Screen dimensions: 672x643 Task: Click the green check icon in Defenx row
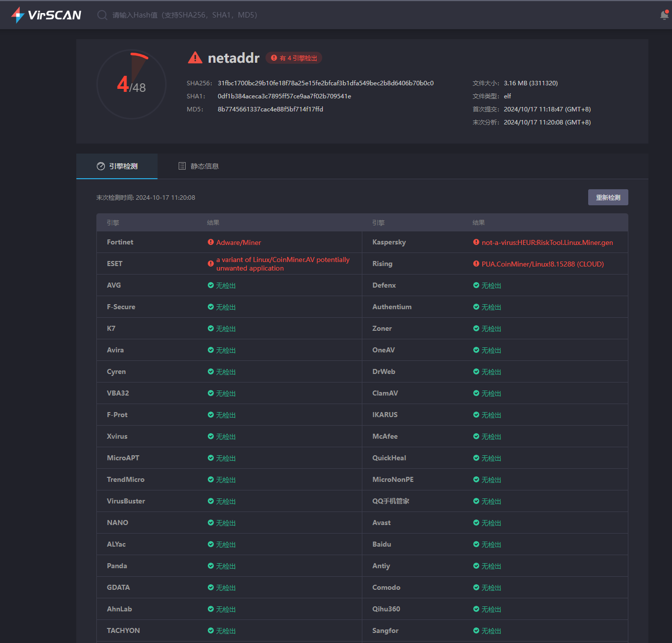click(476, 285)
